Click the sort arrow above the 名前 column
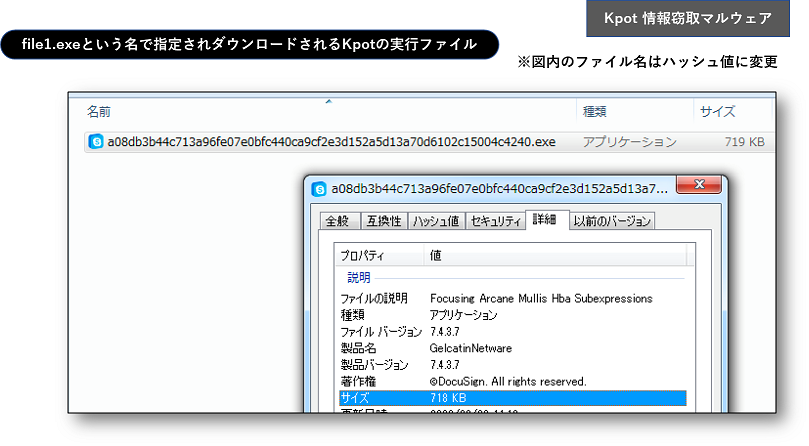Image resolution: width=809 pixels, height=446 pixels. (x=328, y=101)
